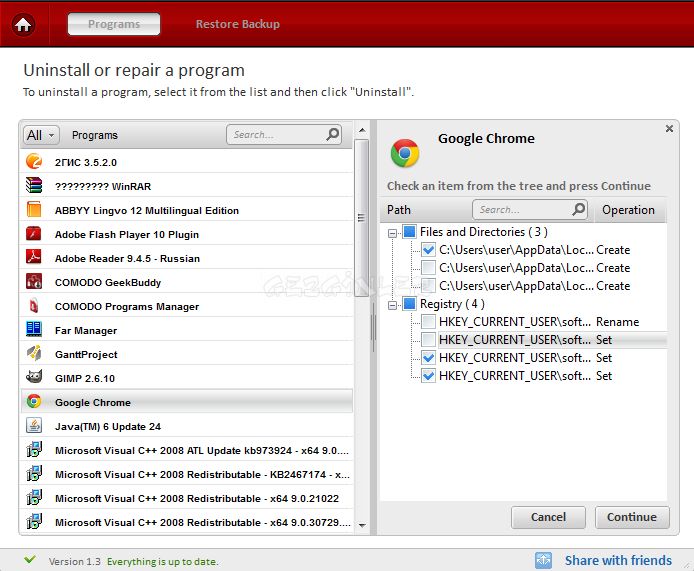
Task: Click the Java(TM) 6 Update 24 icon
Action: 34,425
